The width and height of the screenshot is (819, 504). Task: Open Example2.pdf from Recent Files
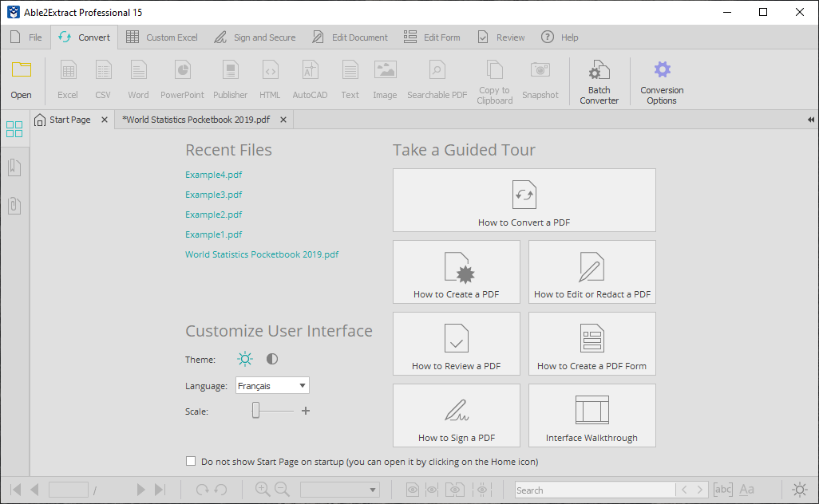pos(213,214)
